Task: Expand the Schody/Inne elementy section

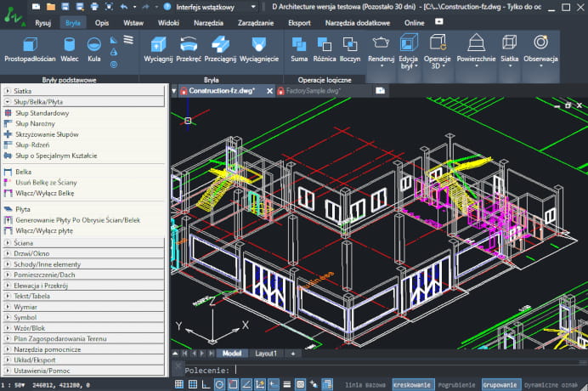Action: (x=83, y=264)
